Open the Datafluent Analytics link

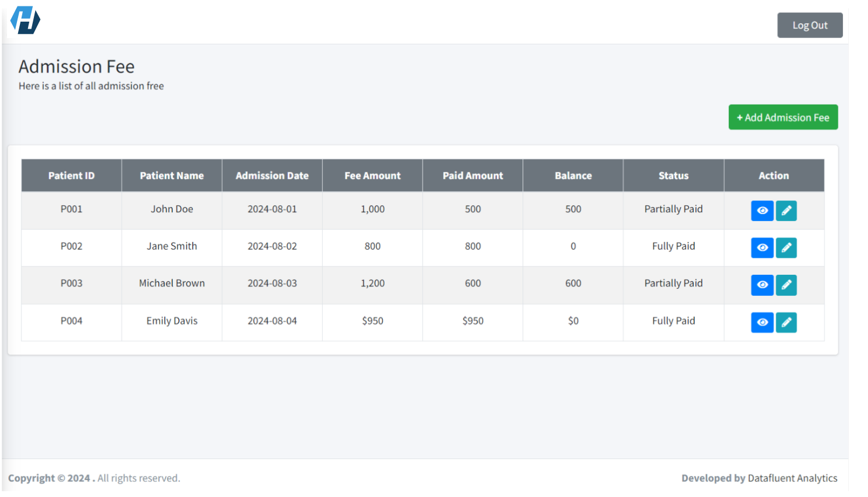(792, 478)
